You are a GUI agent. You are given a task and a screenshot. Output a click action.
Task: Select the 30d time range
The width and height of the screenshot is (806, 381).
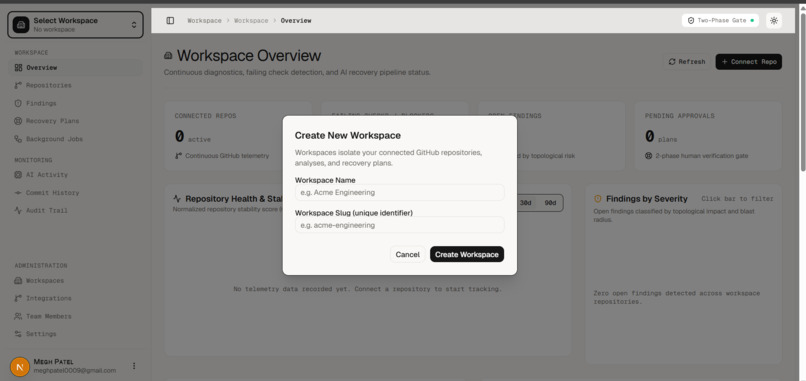click(x=525, y=203)
